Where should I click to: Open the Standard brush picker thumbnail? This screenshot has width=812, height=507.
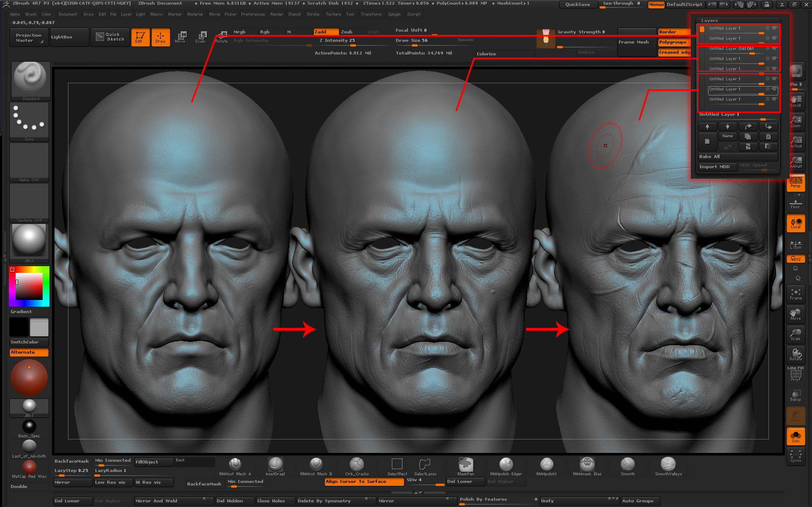point(30,81)
